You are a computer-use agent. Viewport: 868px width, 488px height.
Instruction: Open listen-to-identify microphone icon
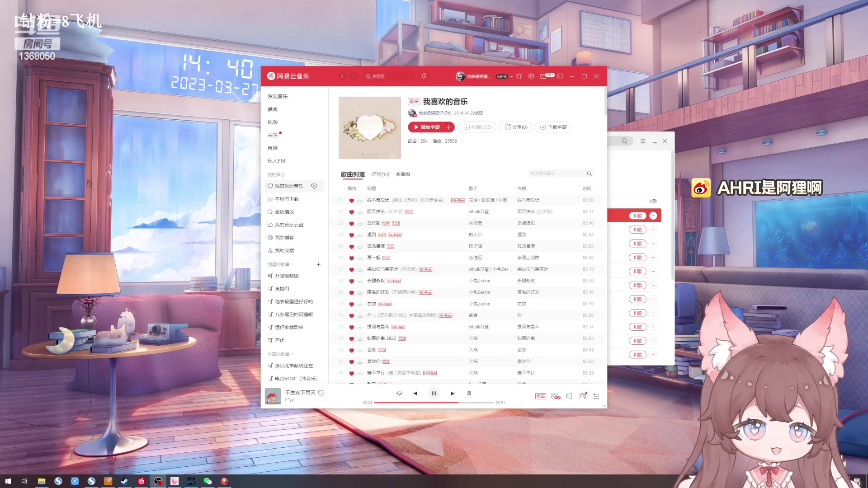[424, 76]
